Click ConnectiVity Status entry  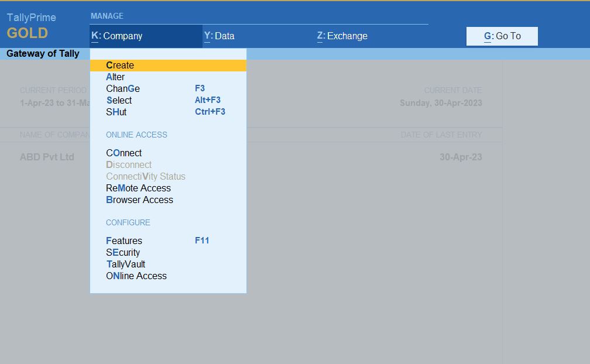145,177
